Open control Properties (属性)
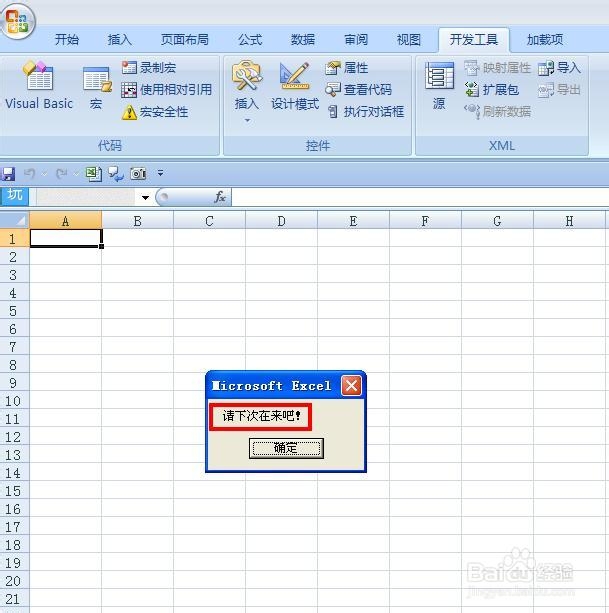The image size is (609, 613). pos(346,68)
